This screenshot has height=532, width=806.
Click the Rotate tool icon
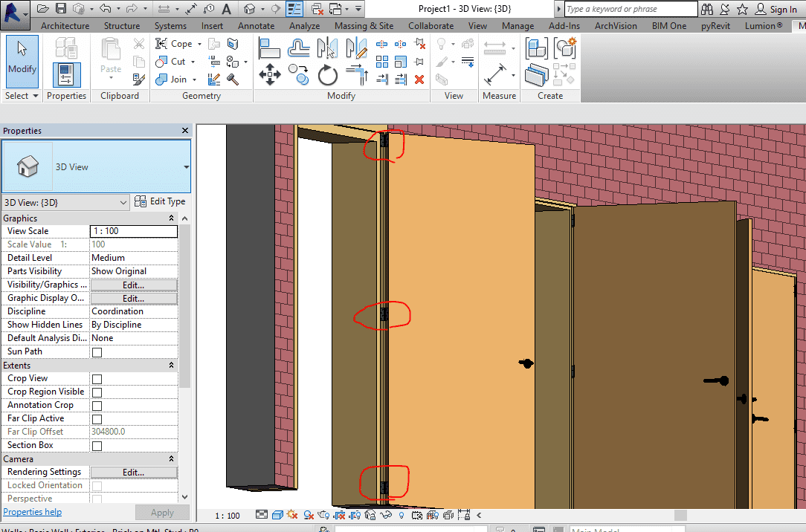pos(328,75)
